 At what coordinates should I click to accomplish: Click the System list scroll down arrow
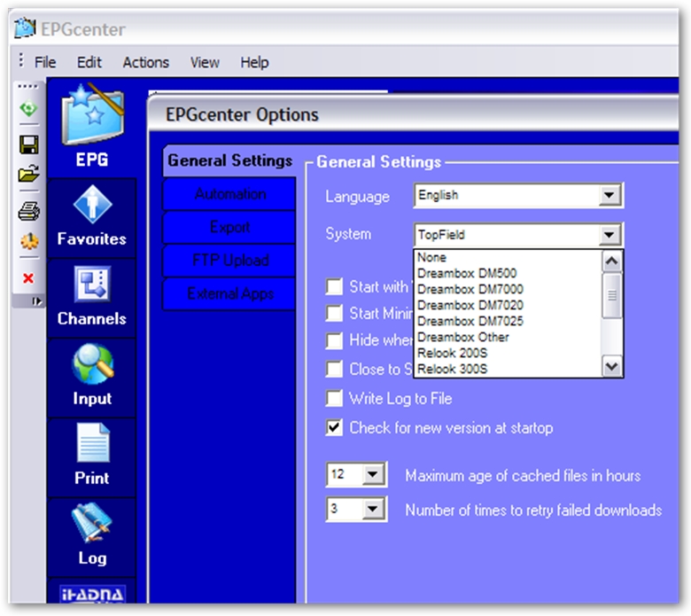[611, 366]
